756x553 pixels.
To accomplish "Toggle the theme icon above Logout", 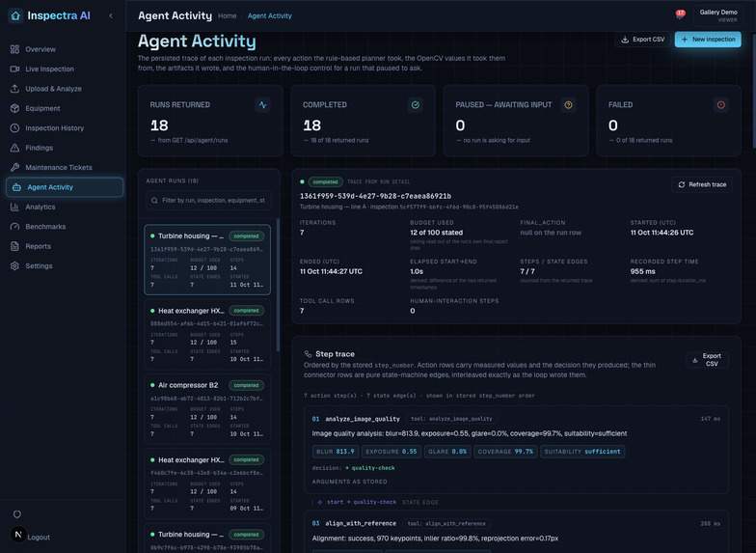I will tap(17, 513).
